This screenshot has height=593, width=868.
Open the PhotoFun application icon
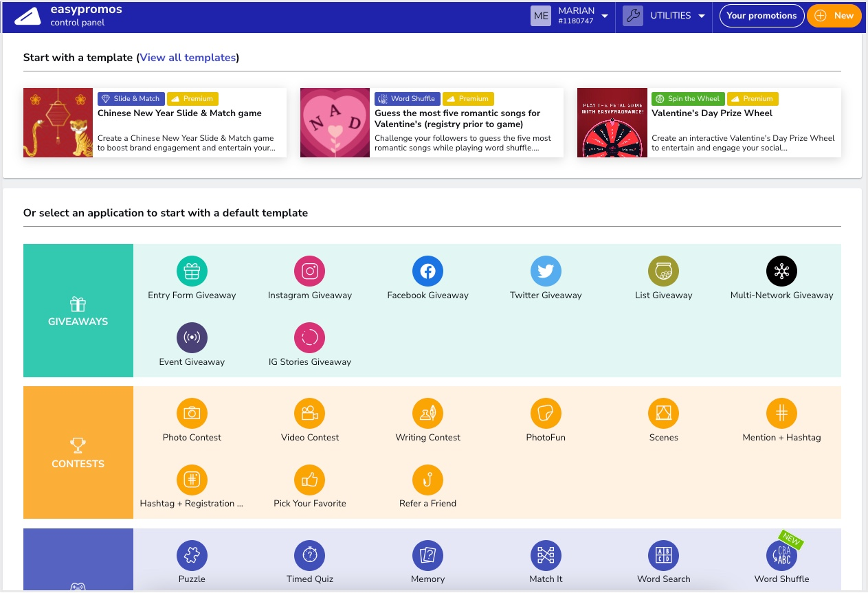click(x=546, y=414)
